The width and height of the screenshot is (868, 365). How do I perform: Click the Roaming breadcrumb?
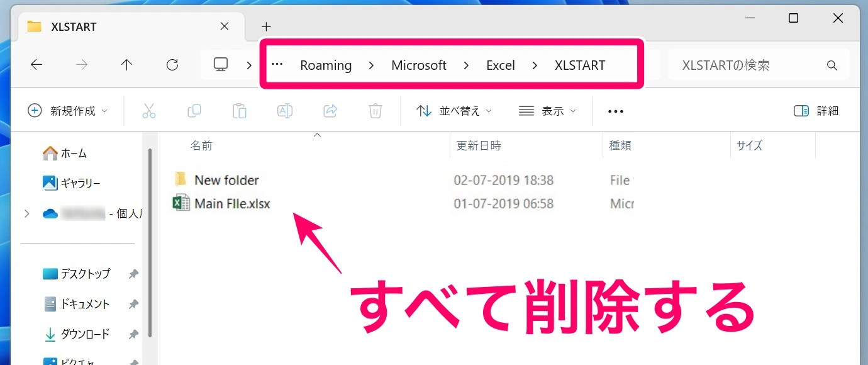(326, 65)
